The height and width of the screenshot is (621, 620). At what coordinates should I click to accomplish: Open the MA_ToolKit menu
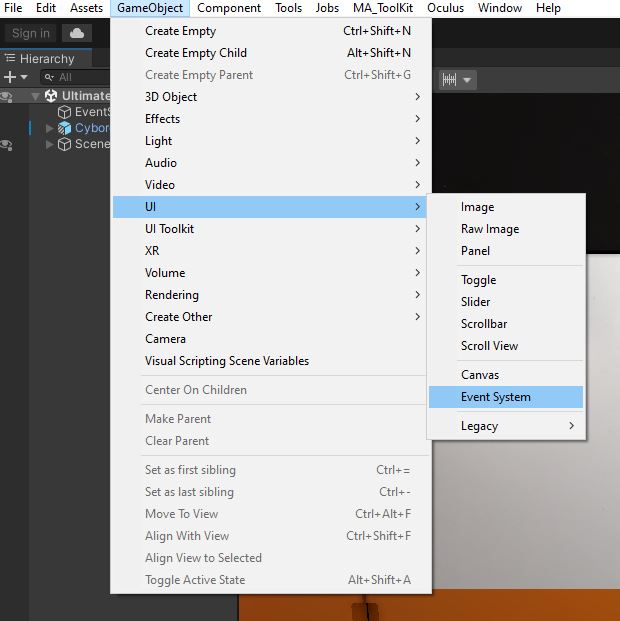383,8
